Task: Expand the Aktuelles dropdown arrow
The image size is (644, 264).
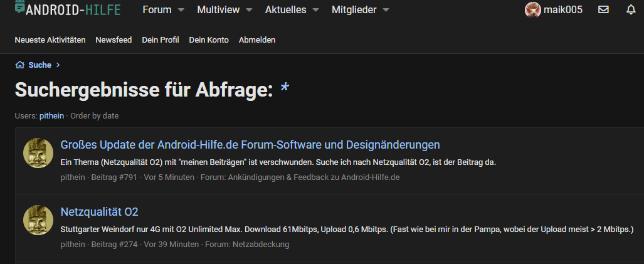Action: coord(315,10)
